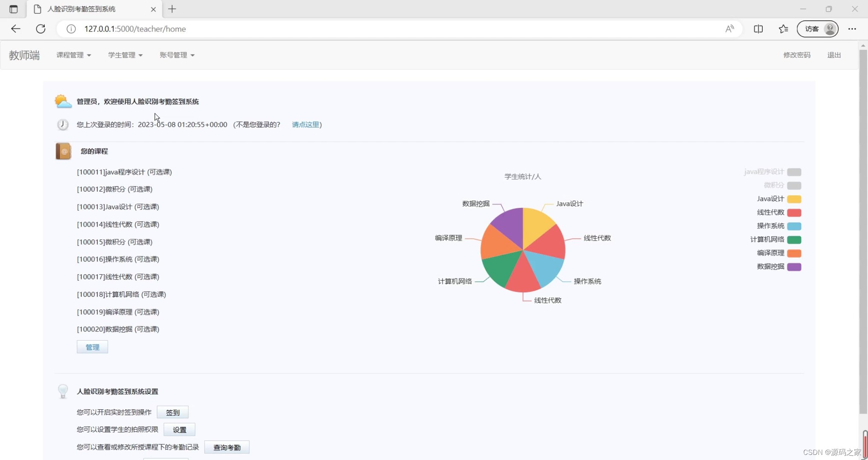Screen dimensions: 868x460
Task: Click the 访客 guest profile button
Action: tap(817, 29)
